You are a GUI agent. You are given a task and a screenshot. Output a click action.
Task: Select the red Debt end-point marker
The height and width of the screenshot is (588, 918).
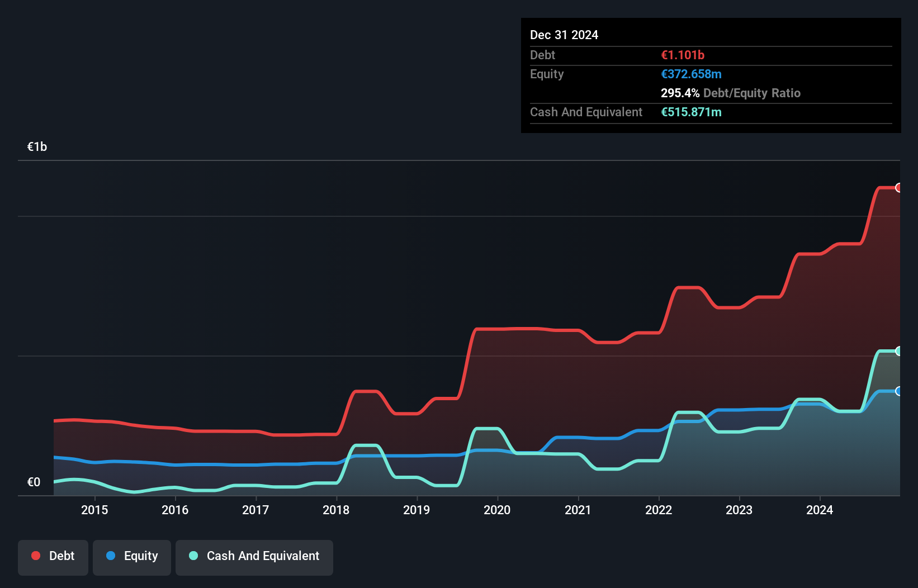click(x=899, y=188)
